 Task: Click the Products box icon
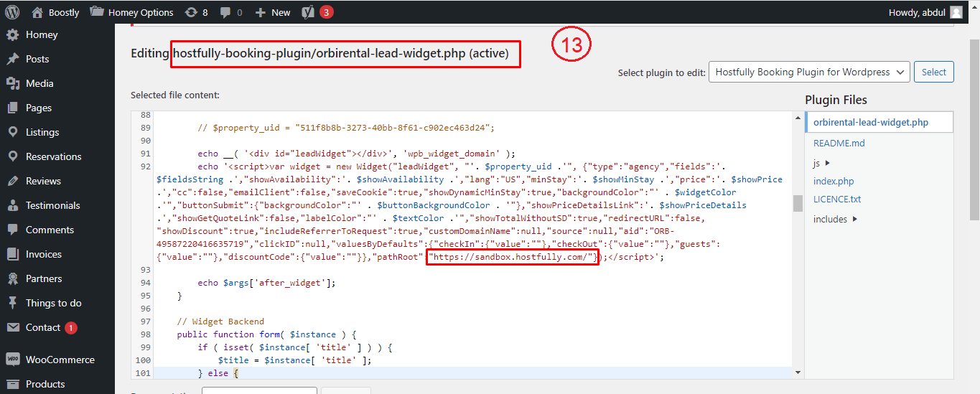(x=12, y=384)
